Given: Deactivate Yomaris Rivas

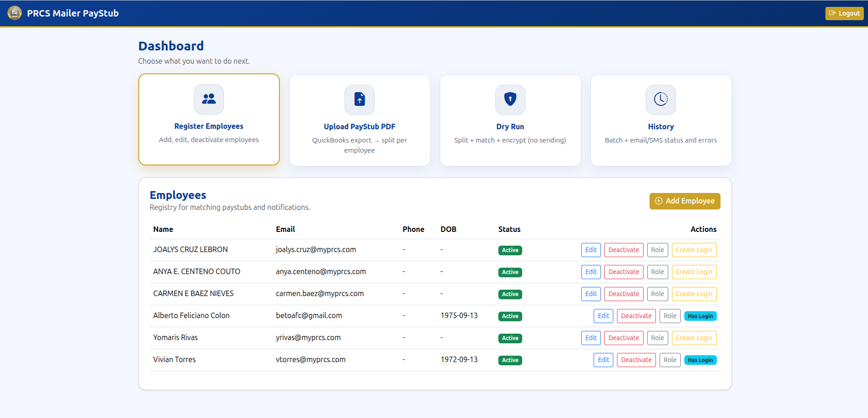Looking at the screenshot, I should coord(624,338).
